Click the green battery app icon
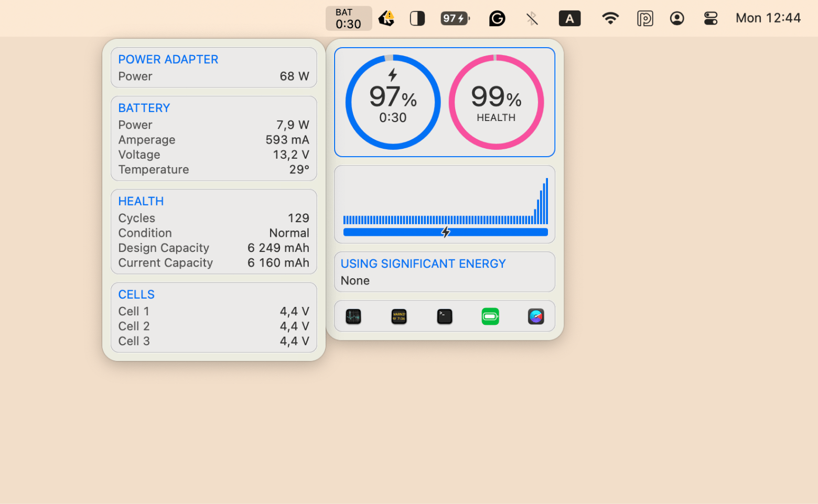The height and width of the screenshot is (504, 818). point(490,316)
